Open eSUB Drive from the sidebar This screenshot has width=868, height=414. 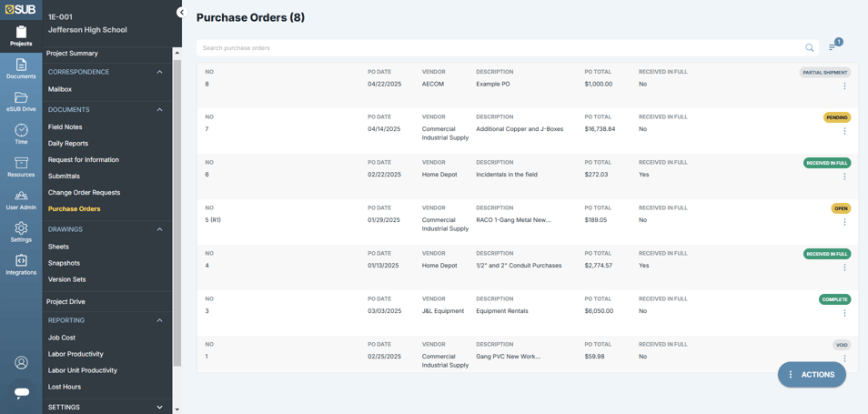(x=21, y=101)
